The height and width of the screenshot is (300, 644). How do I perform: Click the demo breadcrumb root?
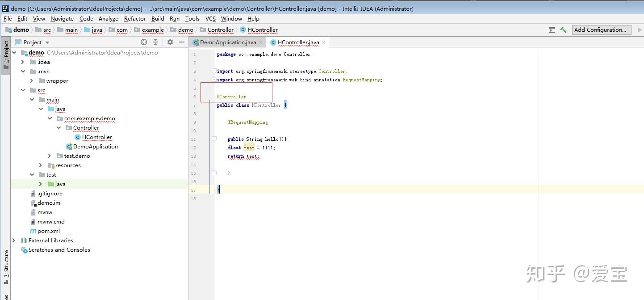(17, 30)
